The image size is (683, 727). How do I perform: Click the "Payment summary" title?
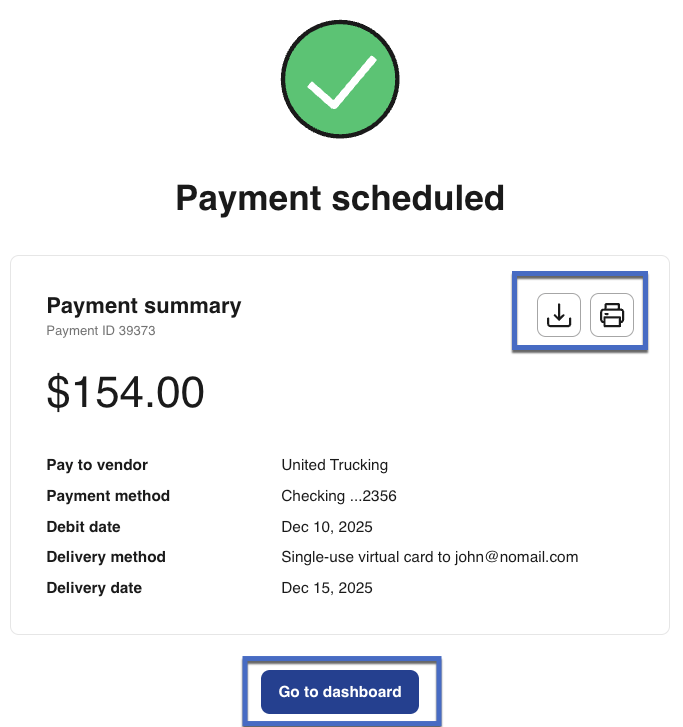144,306
